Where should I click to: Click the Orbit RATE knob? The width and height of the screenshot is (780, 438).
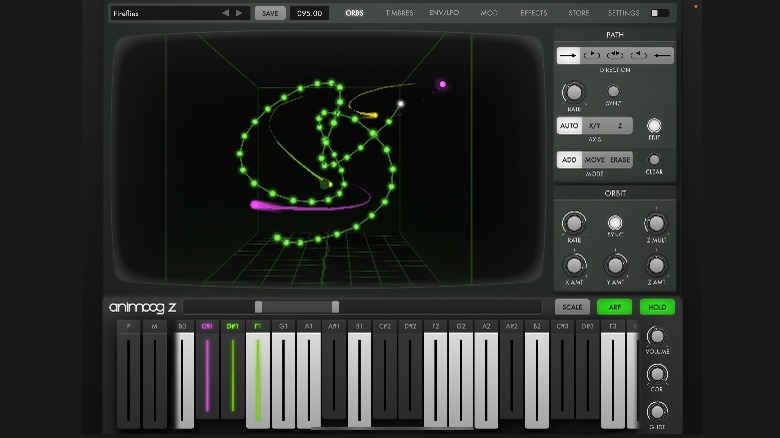tap(574, 223)
